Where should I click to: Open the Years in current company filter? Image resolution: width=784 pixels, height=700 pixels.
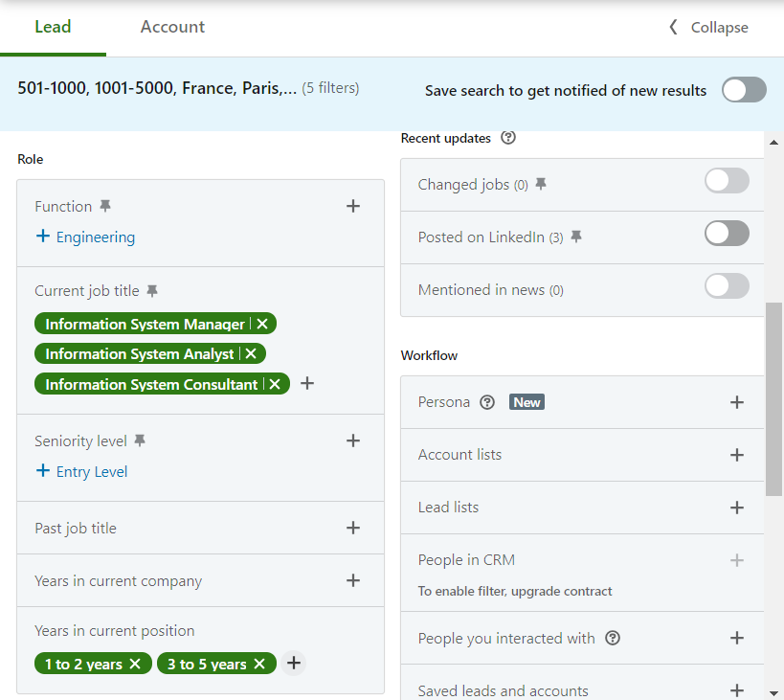coord(353,580)
